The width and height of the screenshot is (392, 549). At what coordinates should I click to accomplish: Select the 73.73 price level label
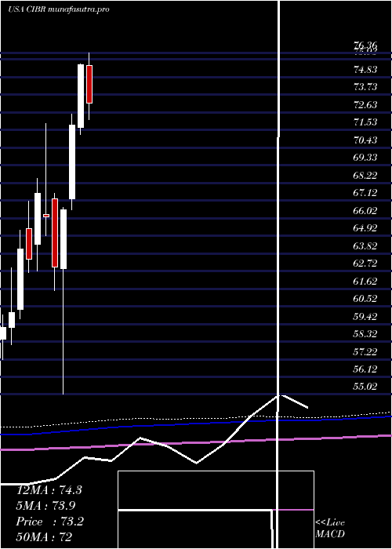[x=365, y=87]
